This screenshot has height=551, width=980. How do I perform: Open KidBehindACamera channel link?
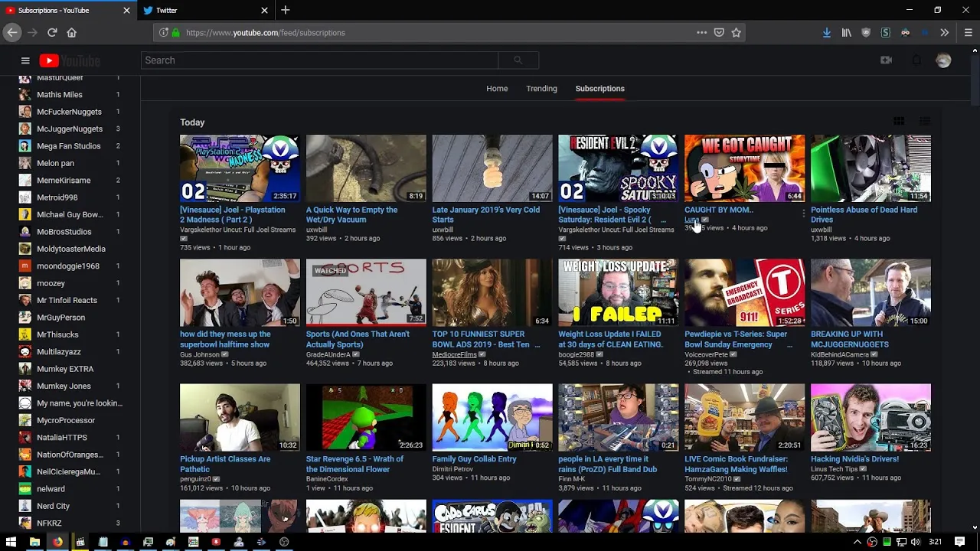click(x=840, y=355)
